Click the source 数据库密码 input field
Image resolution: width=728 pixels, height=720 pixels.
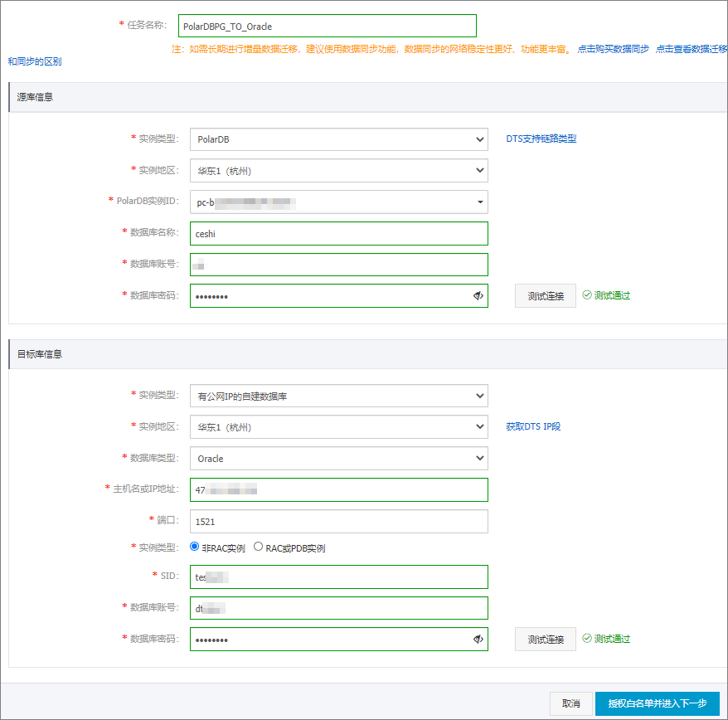339,296
